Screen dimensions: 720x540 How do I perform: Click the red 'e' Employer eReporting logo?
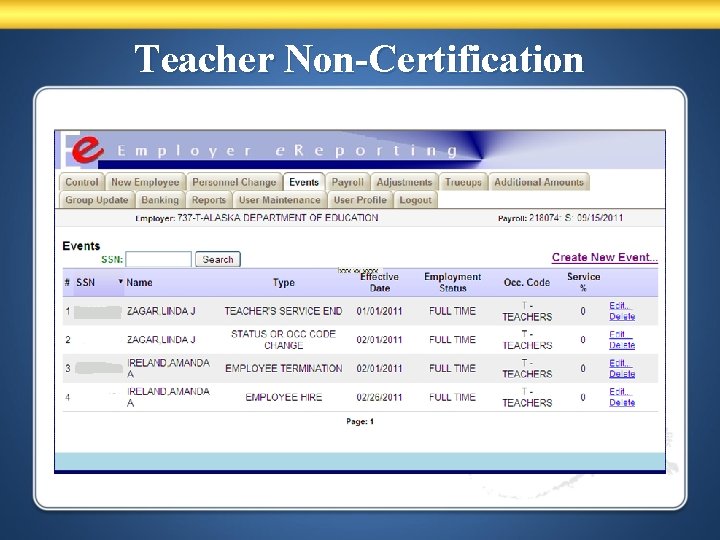(x=88, y=150)
